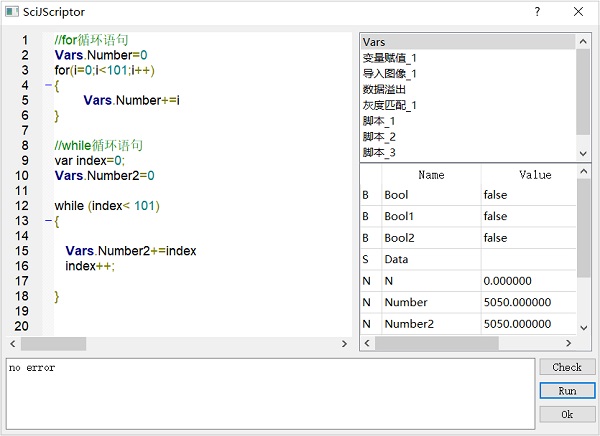Select the Number variable name cell
This screenshot has height=436, width=600.
tap(431, 302)
